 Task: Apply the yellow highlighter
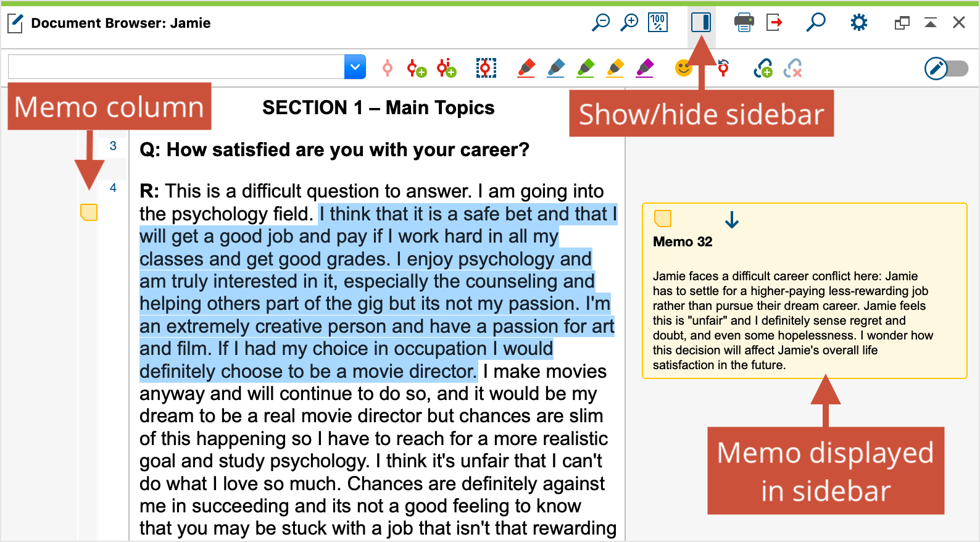tap(615, 68)
